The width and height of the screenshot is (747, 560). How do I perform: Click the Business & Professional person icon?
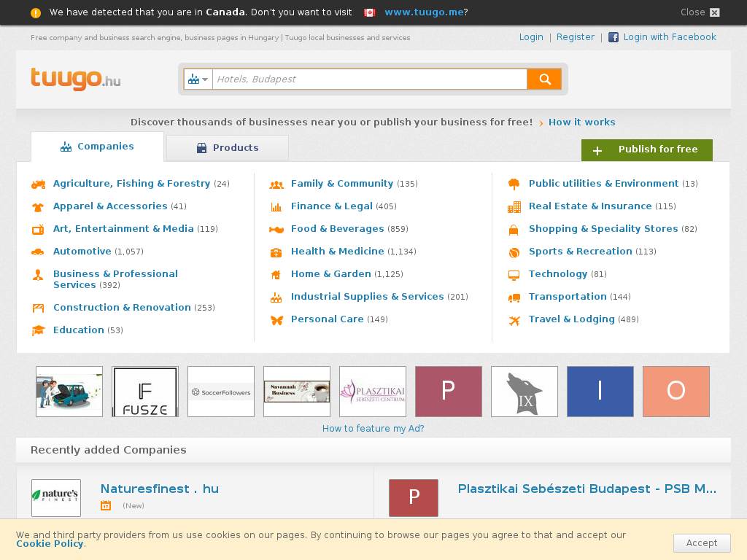coord(38,275)
